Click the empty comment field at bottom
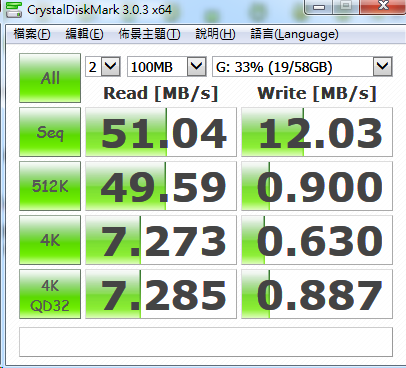The width and height of the screenshot is (406, 368). [x=206, y=342]
